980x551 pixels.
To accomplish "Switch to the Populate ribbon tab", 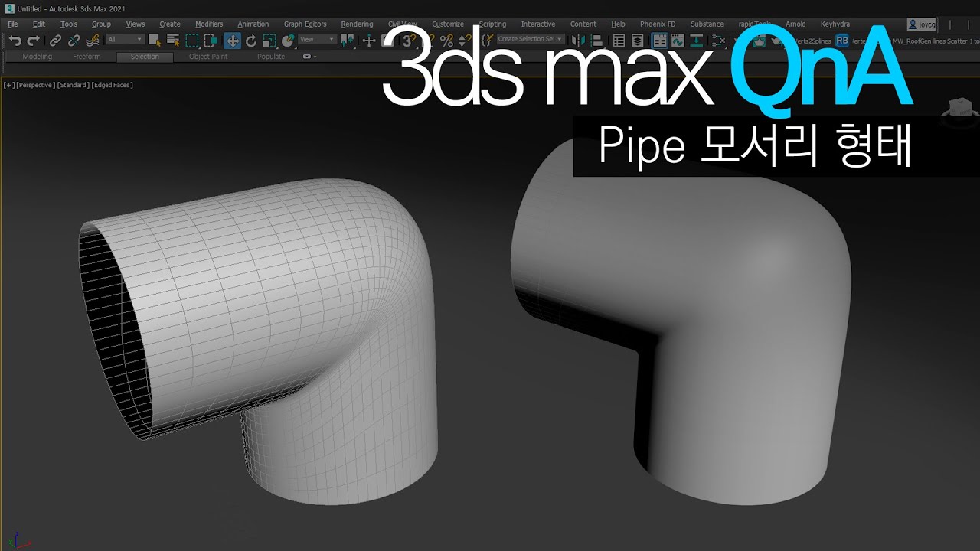I will [271, 57].
